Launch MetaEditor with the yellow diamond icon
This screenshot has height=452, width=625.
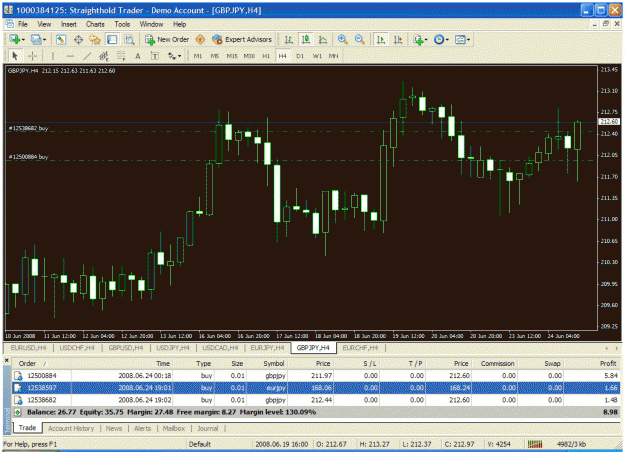point(200,39)
